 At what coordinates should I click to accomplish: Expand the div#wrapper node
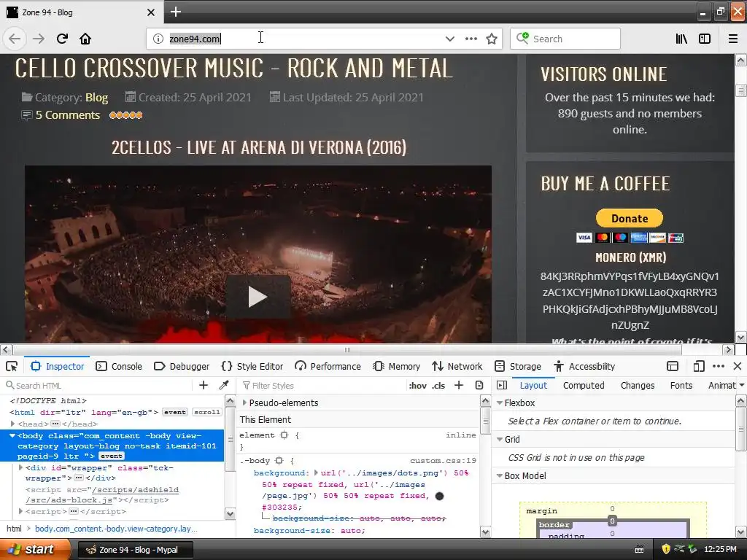20,467
